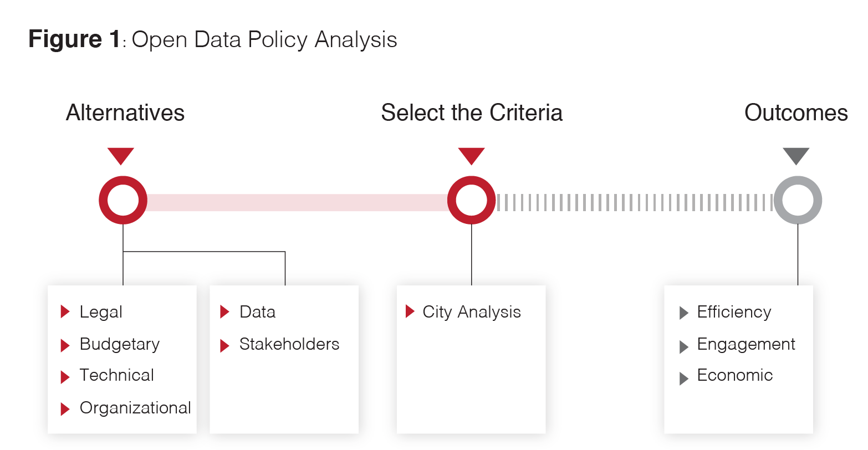
Task: Click the gray Outcomes circle node
Action: pos(798,200)
